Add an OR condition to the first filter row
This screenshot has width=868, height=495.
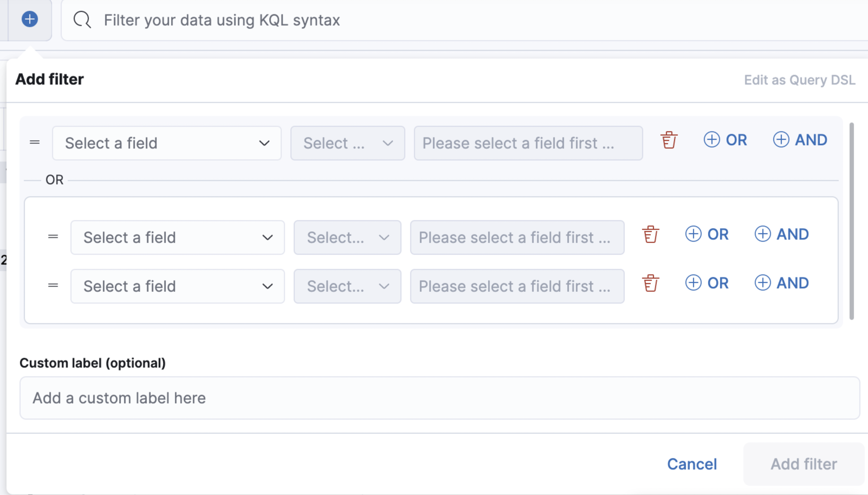tap(725, 140)
